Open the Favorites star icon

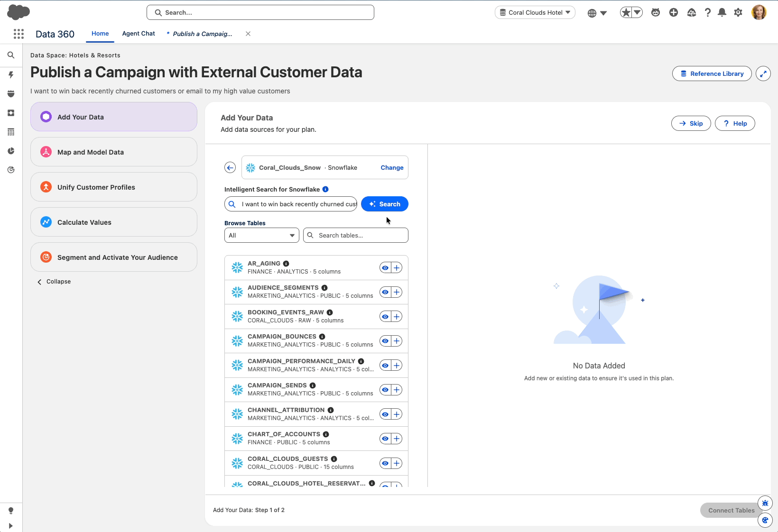pos(626,13)
